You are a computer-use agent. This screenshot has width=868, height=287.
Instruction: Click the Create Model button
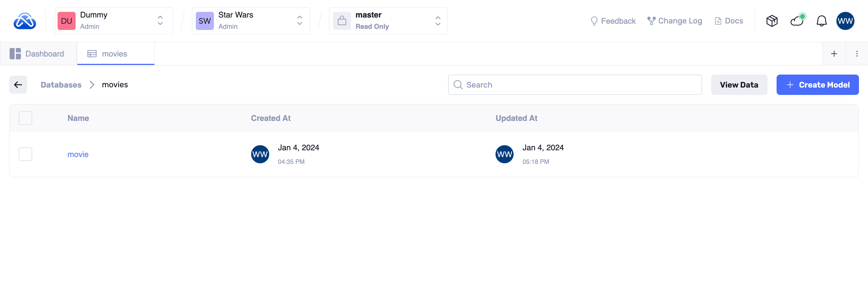[817, 85]
